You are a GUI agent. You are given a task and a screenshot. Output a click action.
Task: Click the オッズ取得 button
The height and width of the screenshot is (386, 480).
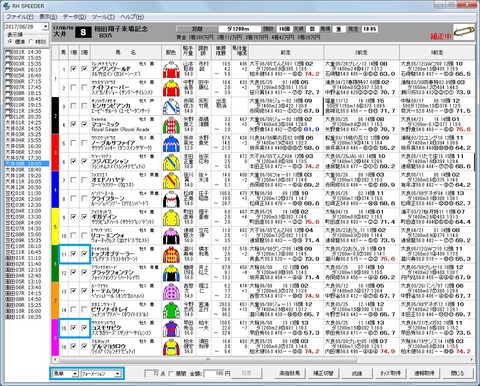[x=390, y=373]
